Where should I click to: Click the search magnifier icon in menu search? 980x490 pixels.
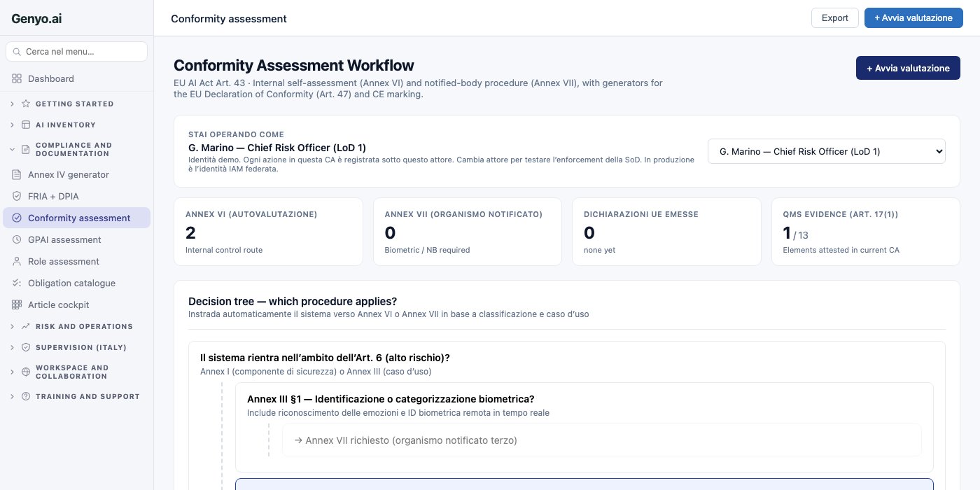17,52
